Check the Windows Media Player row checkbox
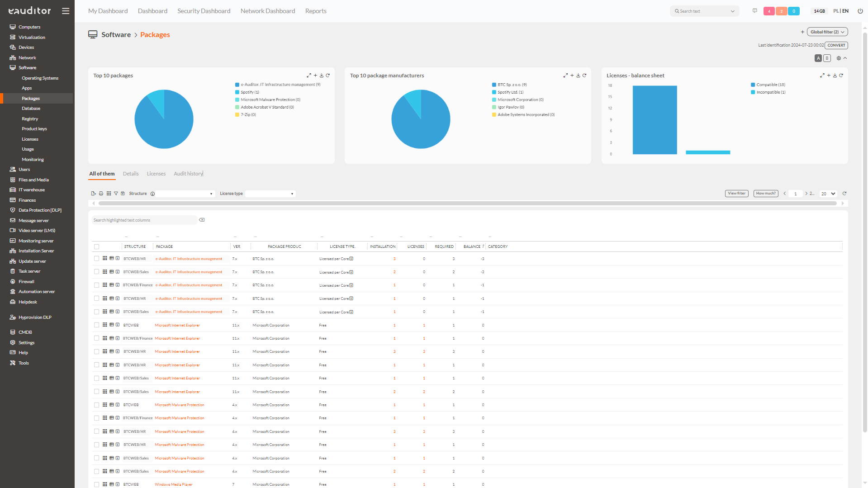868x488 pixels. coord(96,484)
